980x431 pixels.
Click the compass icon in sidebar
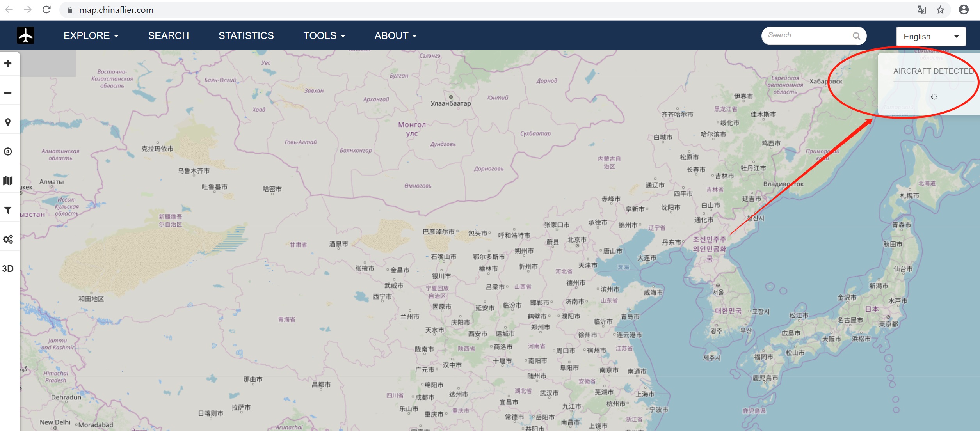(x=8, y=151)
